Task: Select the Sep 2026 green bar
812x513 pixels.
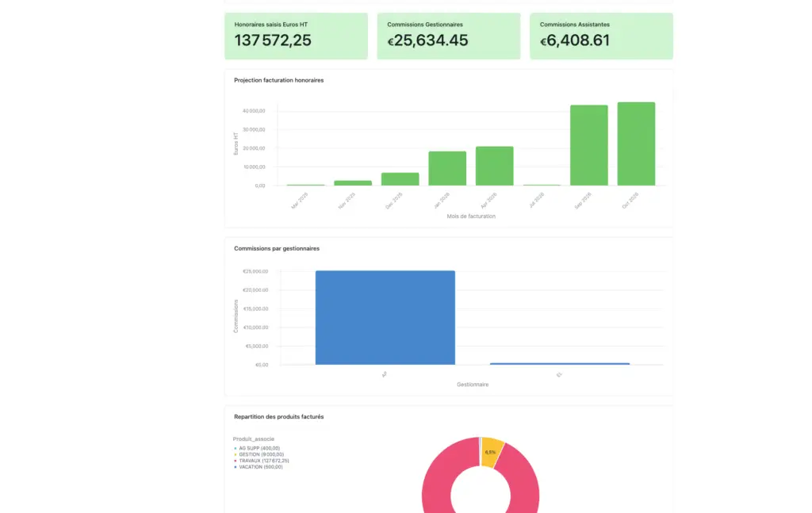Action: [588, 145]
